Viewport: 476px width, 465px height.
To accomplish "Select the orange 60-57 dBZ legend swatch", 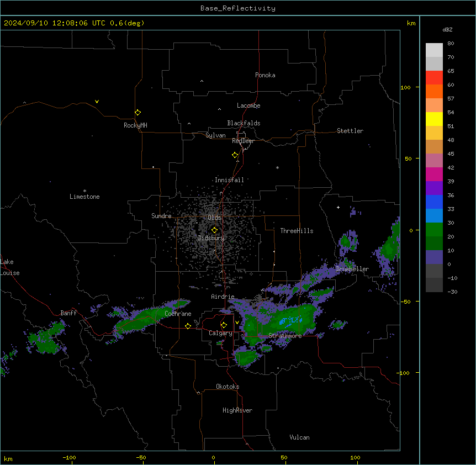I will (434, 91).
